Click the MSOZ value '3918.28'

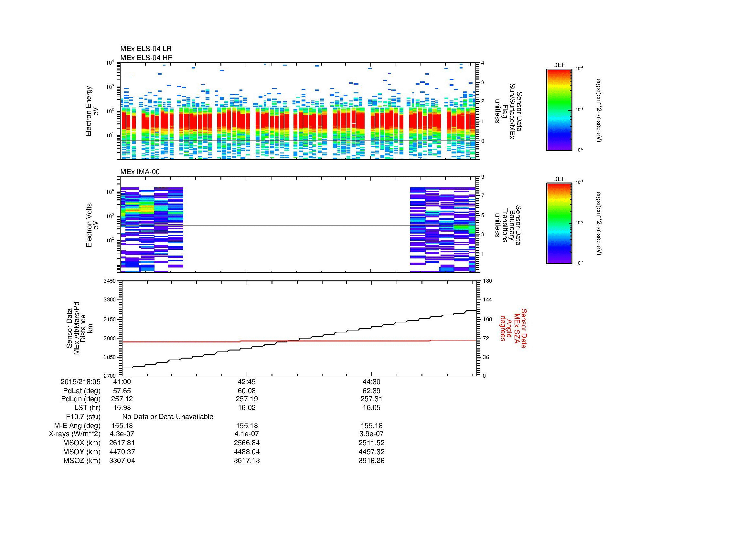coord(371,460)
